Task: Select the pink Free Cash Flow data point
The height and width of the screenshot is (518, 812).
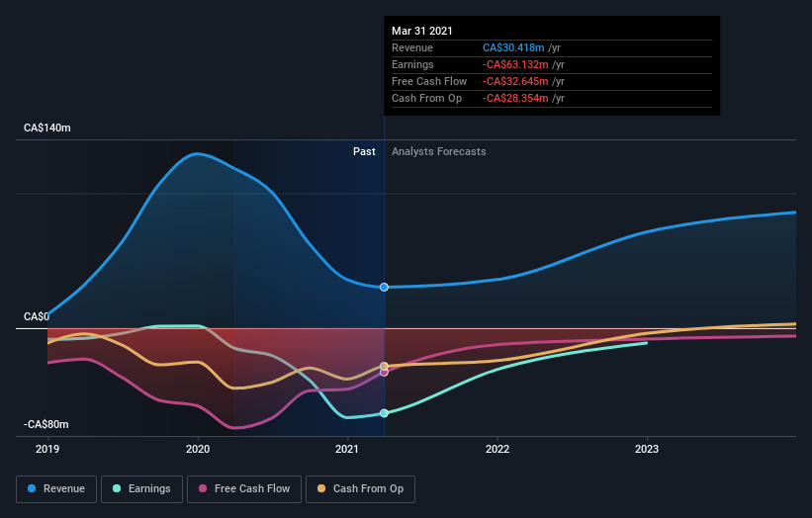Action: (384, 372)
